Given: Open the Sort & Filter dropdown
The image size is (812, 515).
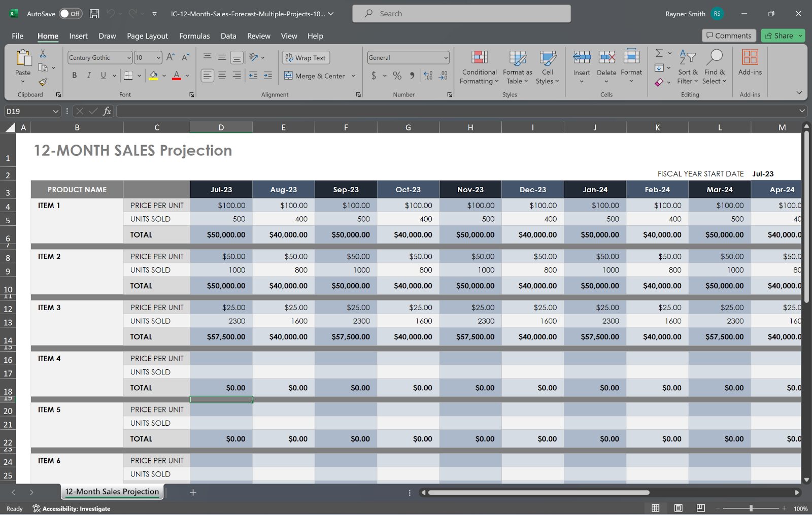Looking at the screenshot, I should coord(688,67).
